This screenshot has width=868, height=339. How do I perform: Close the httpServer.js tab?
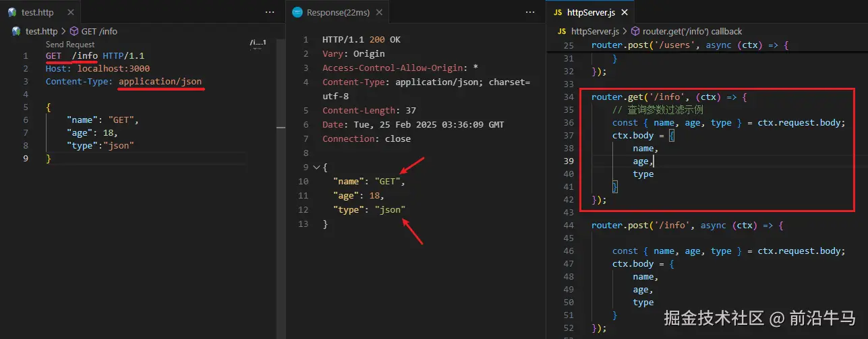(x=624, y=12)
